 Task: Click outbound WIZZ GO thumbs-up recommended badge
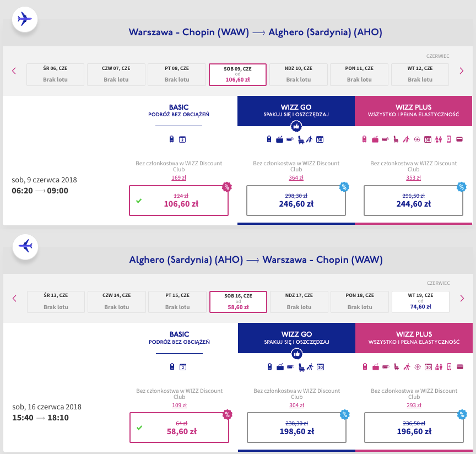[296, 126]
